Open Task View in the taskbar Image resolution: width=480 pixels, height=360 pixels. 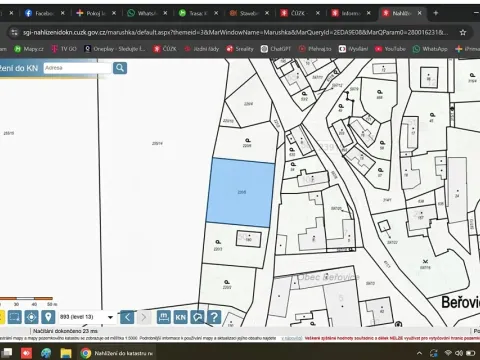[x=7, y=353]
